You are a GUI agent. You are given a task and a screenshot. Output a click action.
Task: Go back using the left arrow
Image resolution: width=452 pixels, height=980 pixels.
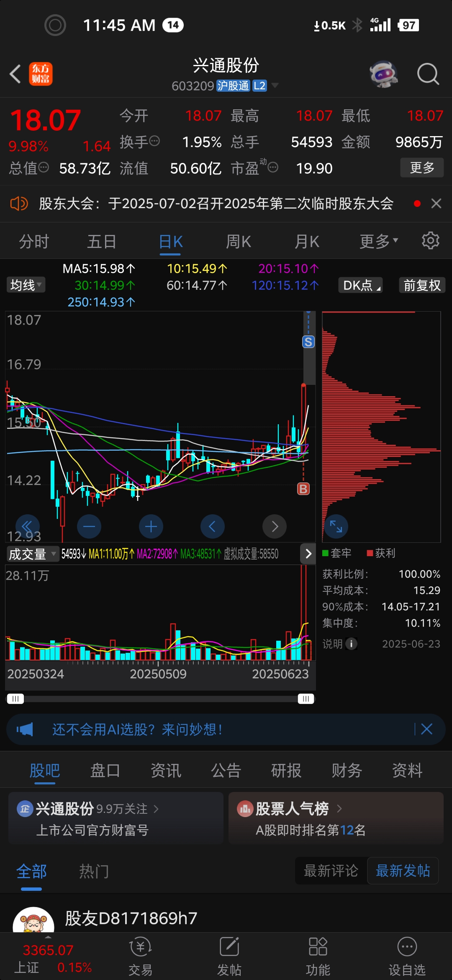click(15, 74)
